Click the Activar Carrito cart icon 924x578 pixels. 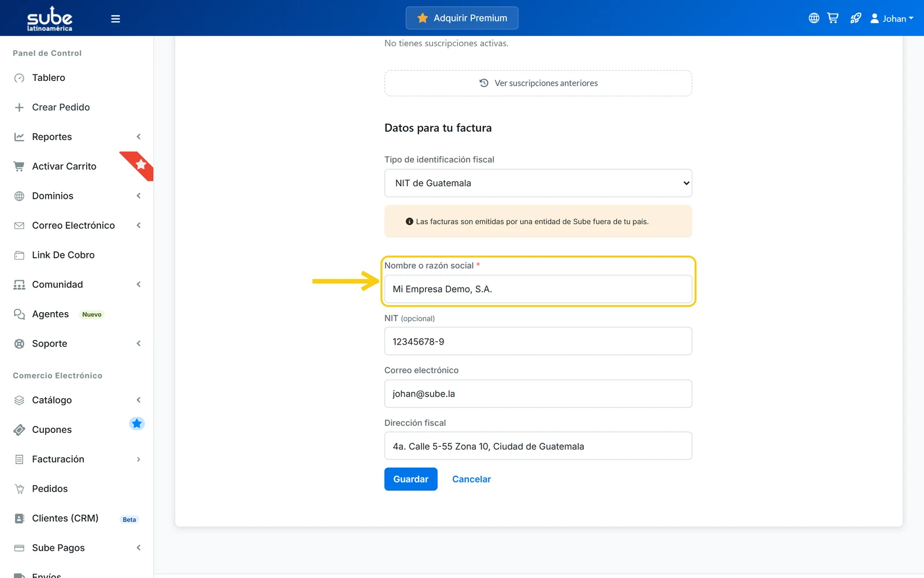[x=19, y=166]
